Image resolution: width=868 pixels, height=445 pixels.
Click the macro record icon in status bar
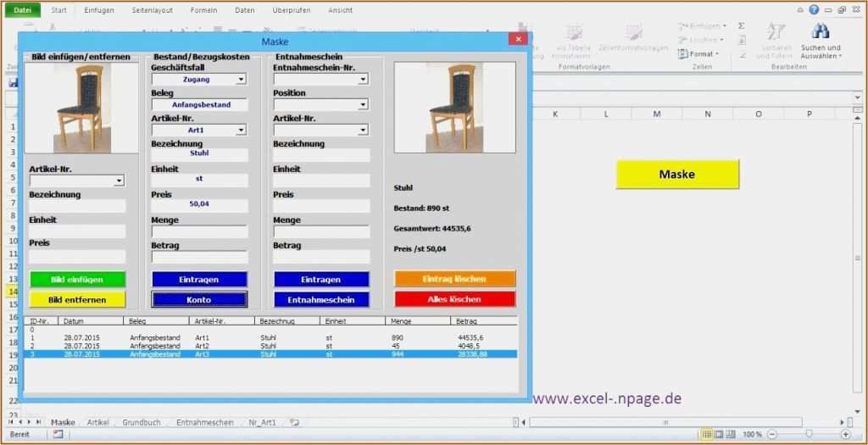point(58,435)
